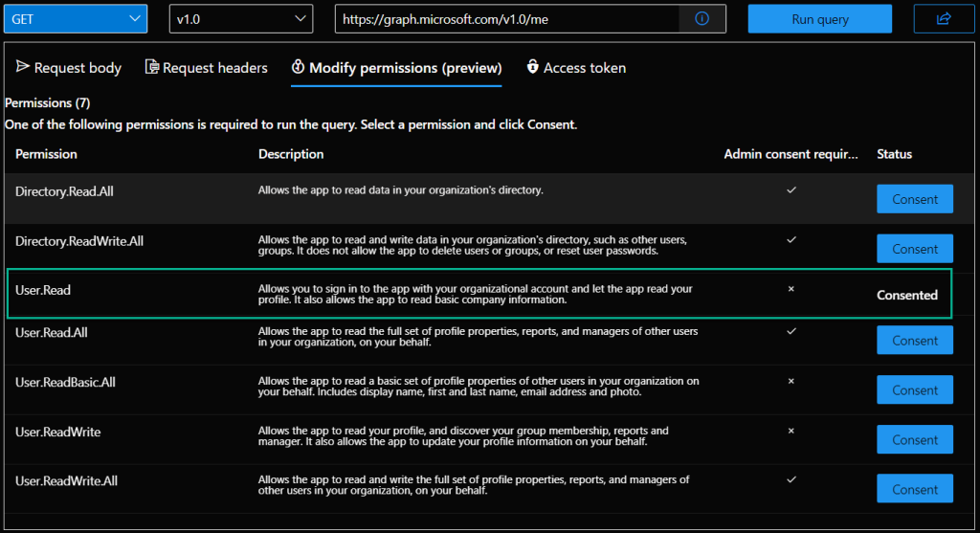The width and height of the screenshot is (980, 533).
Task: Consent to User.Read.All permission
Action: 915,340
